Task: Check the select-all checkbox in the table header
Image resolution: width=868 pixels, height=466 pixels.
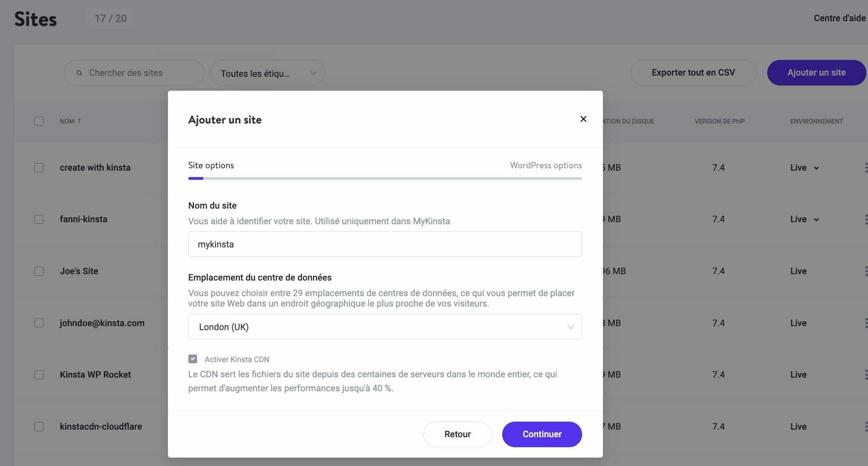Action: click(x=39, y=121)
